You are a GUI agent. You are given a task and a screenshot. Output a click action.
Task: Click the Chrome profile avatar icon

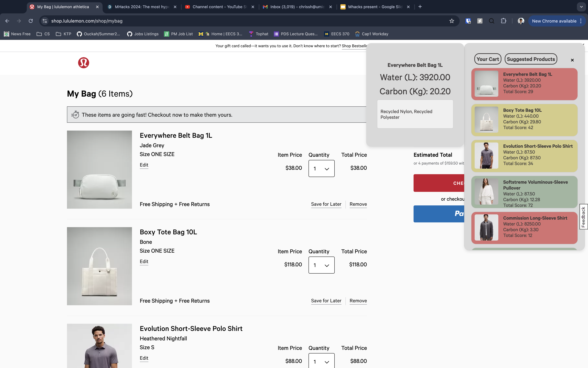tap(521, 21)
